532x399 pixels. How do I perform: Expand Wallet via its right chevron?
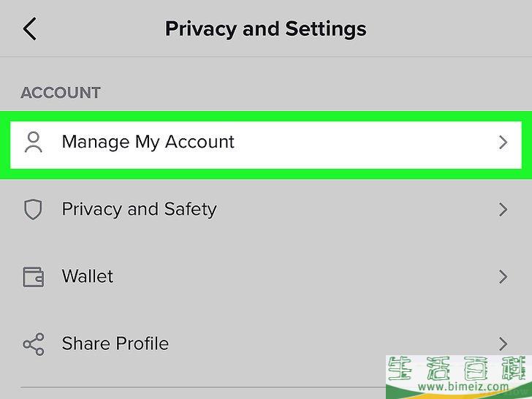[x=503, y=277]
